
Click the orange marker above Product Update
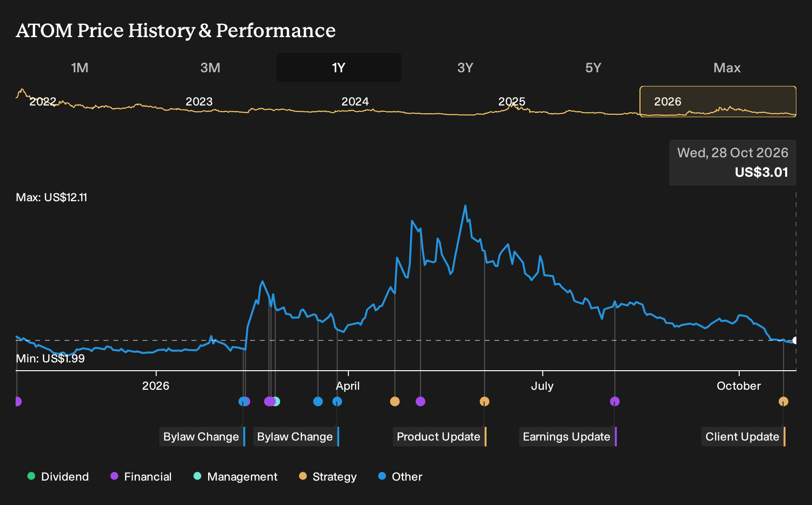(485, 401)
